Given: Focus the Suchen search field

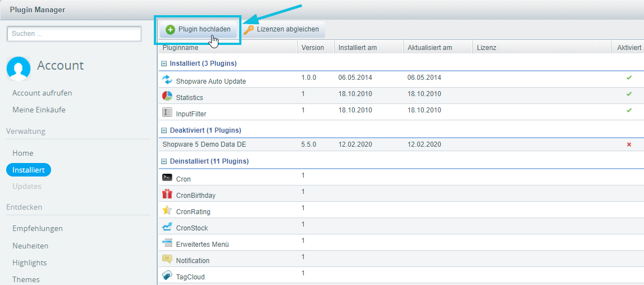Looking at the screenshot, I should tap(74, 34).
